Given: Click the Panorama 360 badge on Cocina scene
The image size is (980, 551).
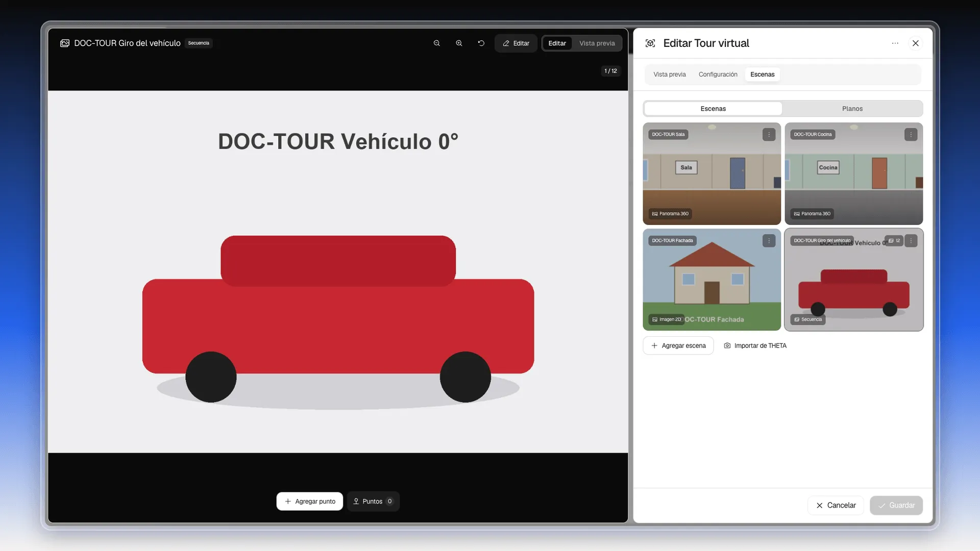Looking at the screenshot, I should [812, 214].
